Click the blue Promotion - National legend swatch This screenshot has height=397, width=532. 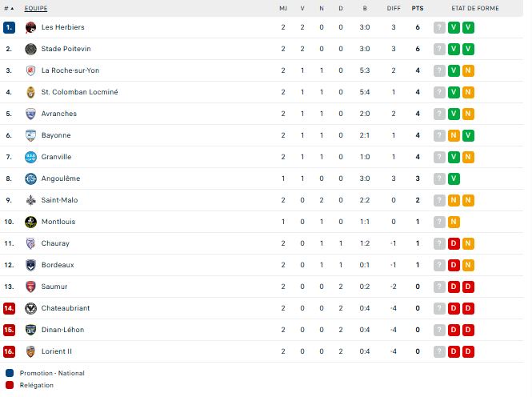[x=10, y=373]
